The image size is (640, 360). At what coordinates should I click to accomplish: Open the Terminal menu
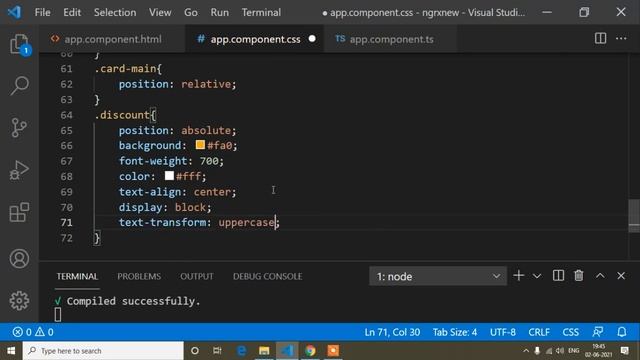[x=261, y=12]
